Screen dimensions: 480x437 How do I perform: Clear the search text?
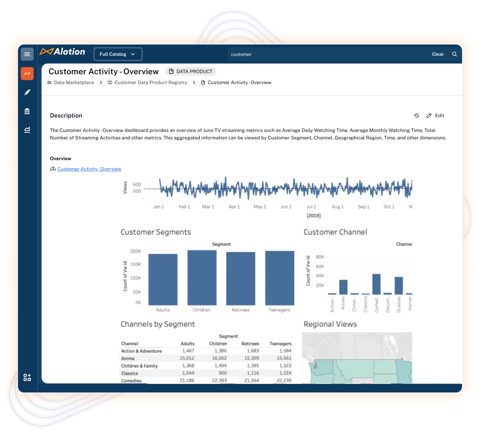(437, 54)
